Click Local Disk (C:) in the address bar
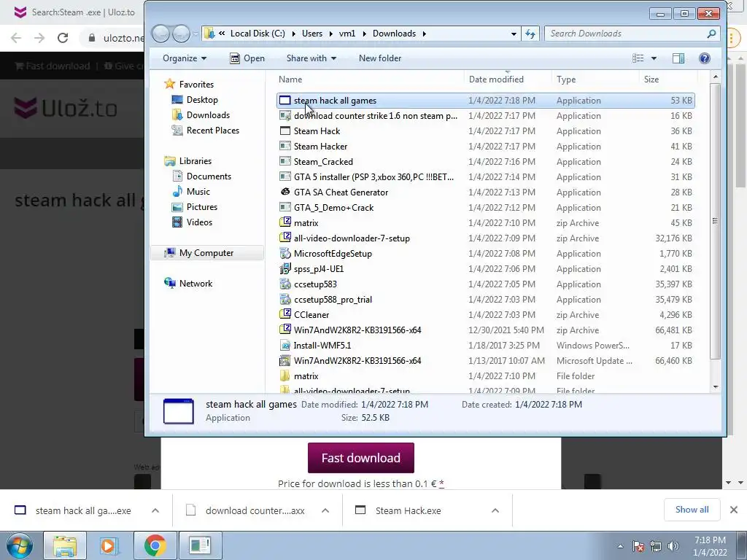This screenshot has width=747, height=560. 258,34
